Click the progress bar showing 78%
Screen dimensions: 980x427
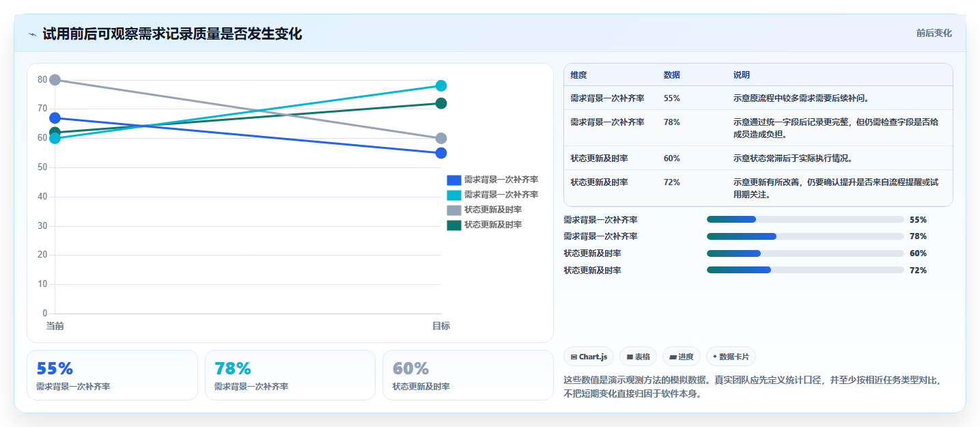(805, 236)
